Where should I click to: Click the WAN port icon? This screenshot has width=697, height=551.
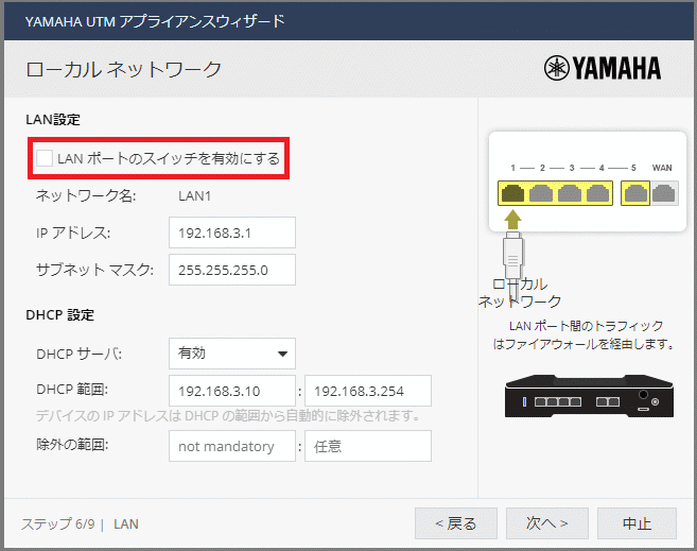(663, 193)
